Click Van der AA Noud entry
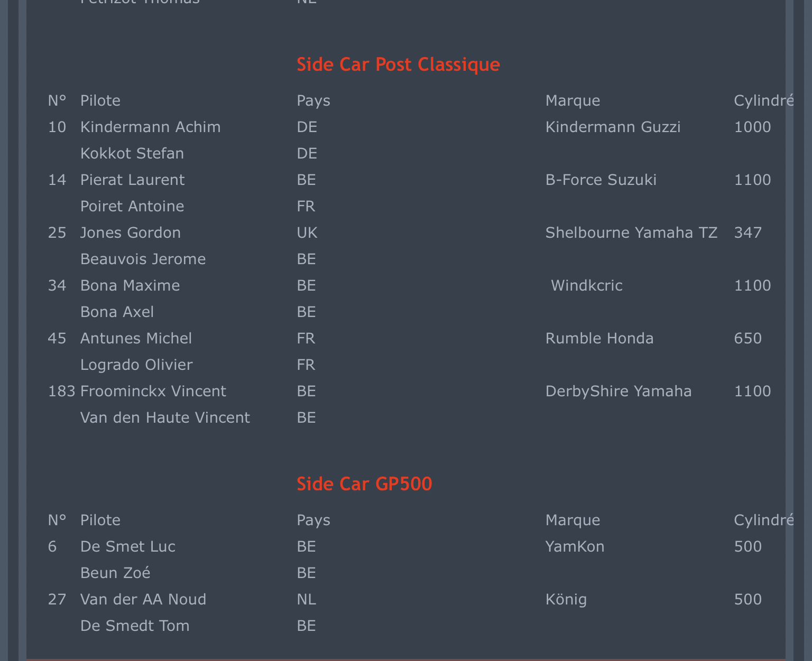Viewport: 812px width, 661px height. coord(143,600)
